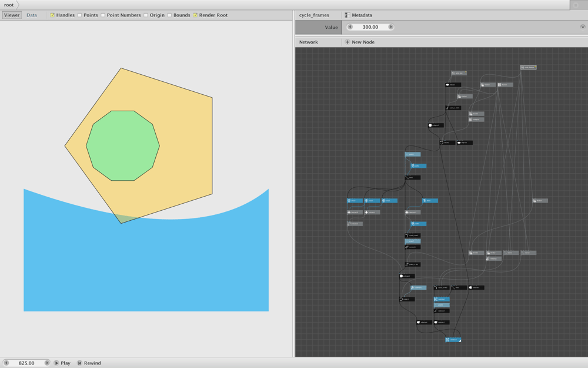Click the New Node button
Viewport: 588px width, 368px height.
coord(360,42)
